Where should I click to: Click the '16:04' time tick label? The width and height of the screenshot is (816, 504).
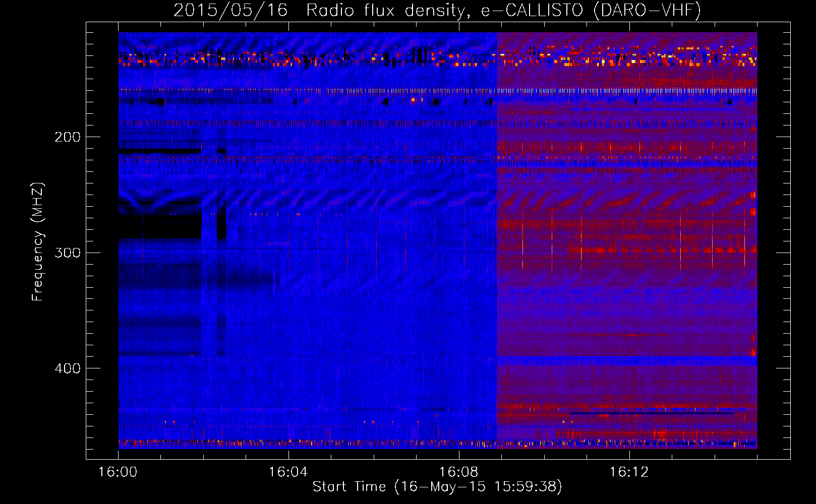(288, 472)
